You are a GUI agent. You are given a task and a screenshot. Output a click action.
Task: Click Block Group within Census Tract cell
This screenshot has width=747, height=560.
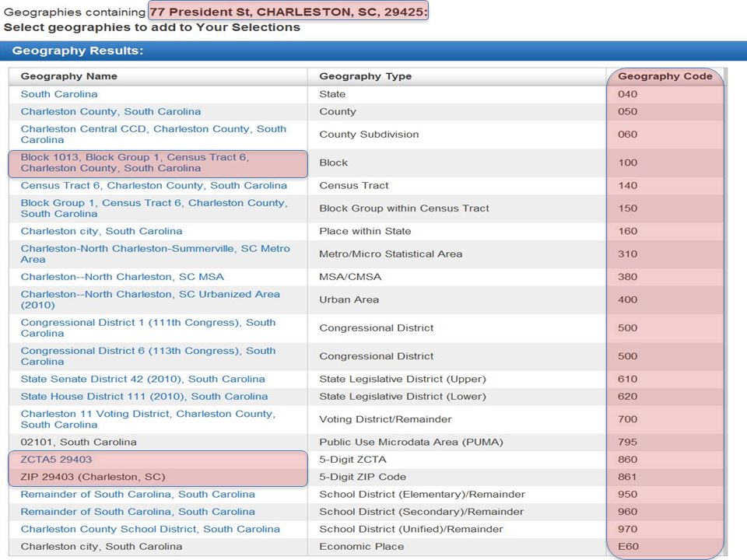click(x=404, y=208)
